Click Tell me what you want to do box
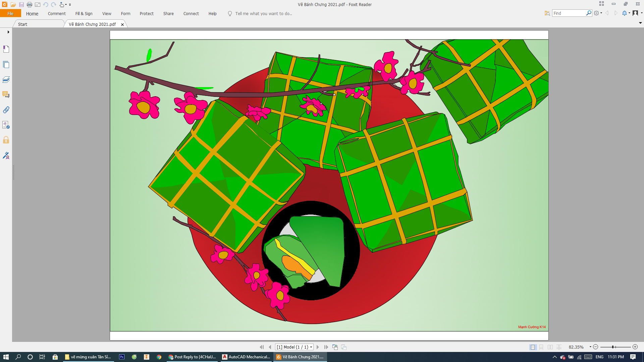Viewport: 644px width, 362px height. coord(264,13)
